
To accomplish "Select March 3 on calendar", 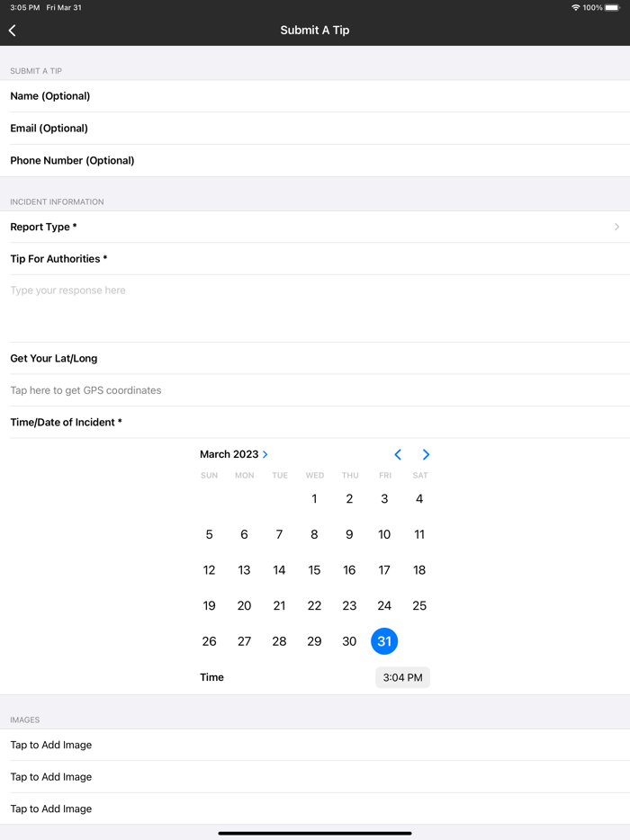I will click(384, 499).
